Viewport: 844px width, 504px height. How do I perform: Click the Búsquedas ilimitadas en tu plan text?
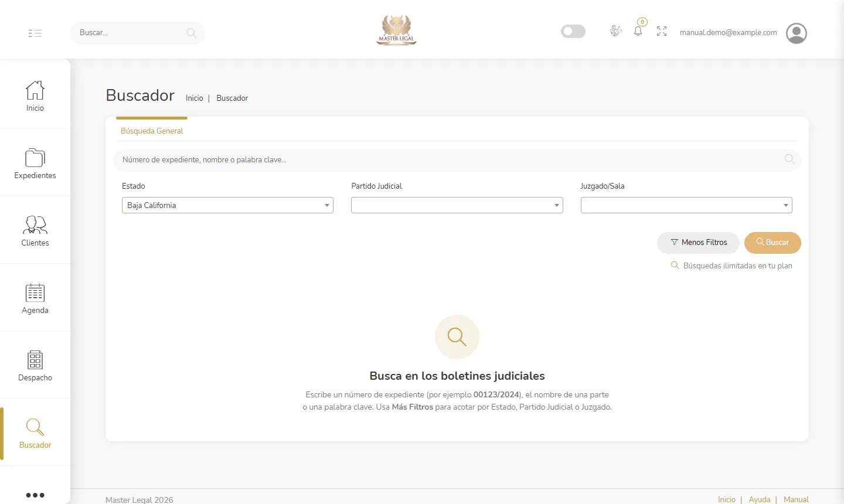[x=738, y=265]
